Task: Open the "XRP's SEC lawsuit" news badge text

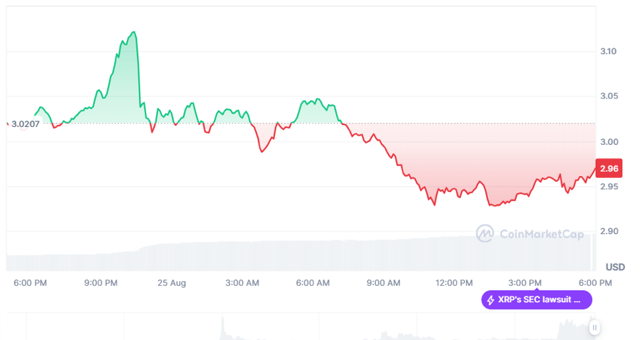Action: coord(542,300)
